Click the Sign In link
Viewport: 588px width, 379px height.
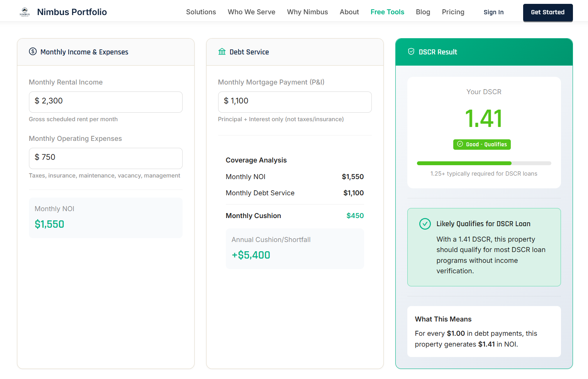493,12
